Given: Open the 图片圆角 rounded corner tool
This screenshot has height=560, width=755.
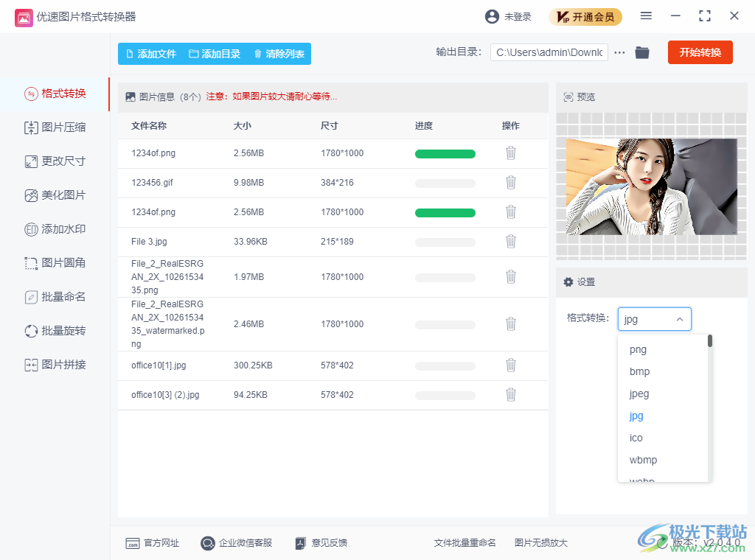Looking at the screenshot, I should [x=55, y=263].
